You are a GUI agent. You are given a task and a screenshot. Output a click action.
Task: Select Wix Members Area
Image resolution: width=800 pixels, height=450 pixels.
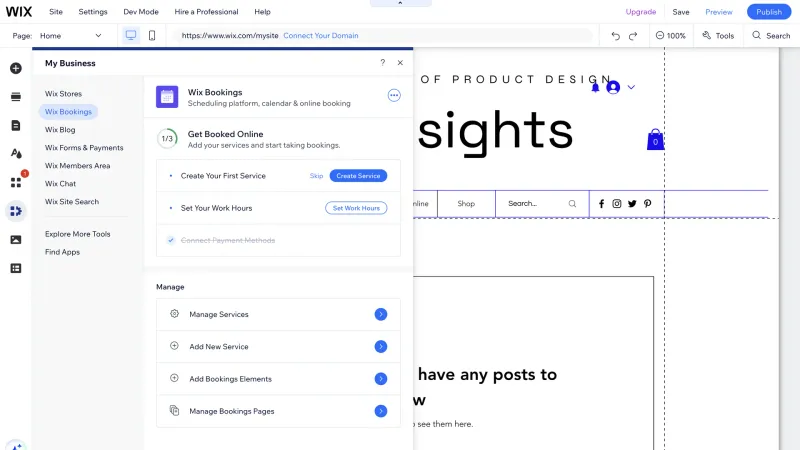point(78,166)
